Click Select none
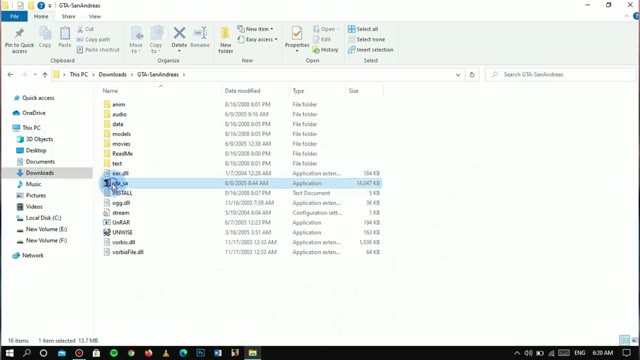This screenshot has width=640, height=360. click(x=366, y=39)
